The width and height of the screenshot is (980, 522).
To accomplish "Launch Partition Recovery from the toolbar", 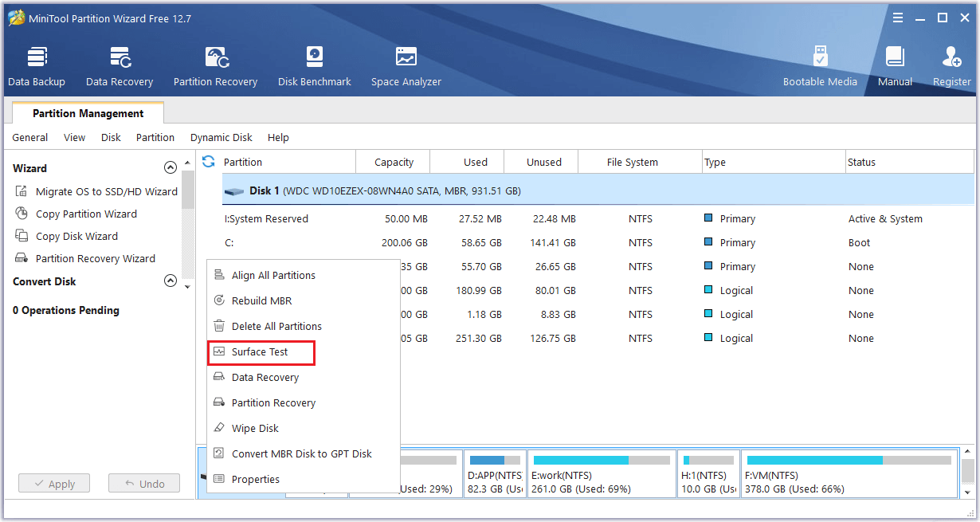I will [216, 67].
